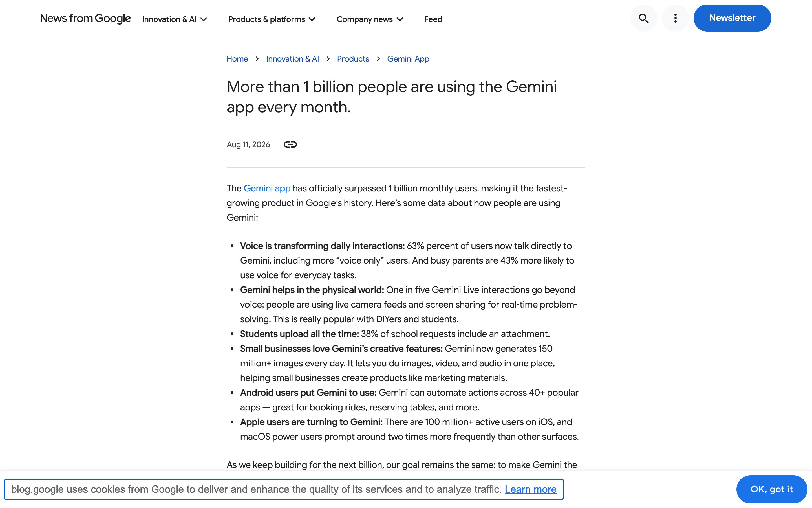Open the Feed nav item
This screenshot has height=508, width=812.
433,19
